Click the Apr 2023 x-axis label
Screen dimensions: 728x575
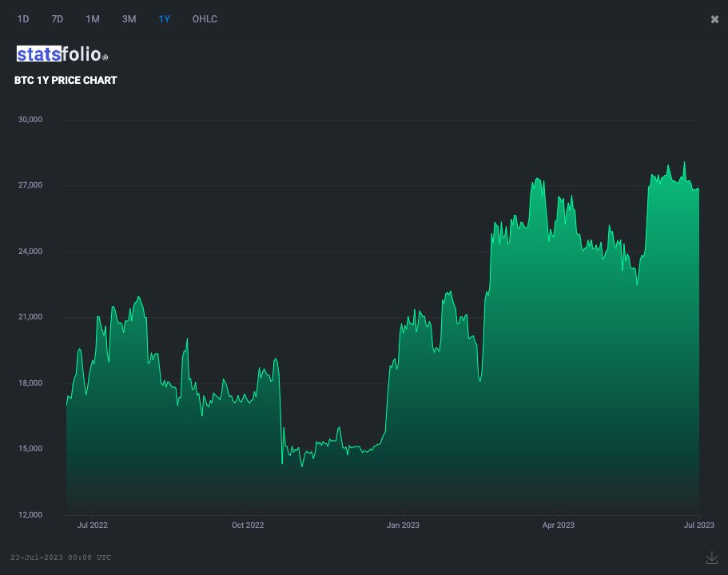click(x=558, y=525)
